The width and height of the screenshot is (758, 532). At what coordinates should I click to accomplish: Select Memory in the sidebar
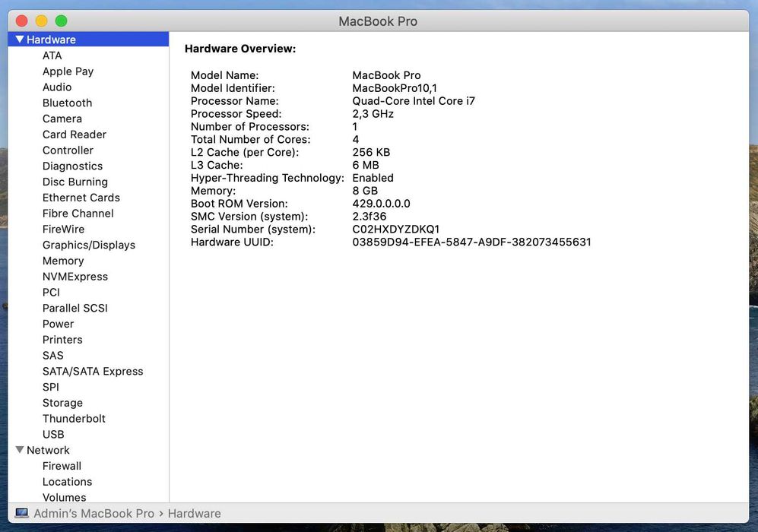pos(63,261)
